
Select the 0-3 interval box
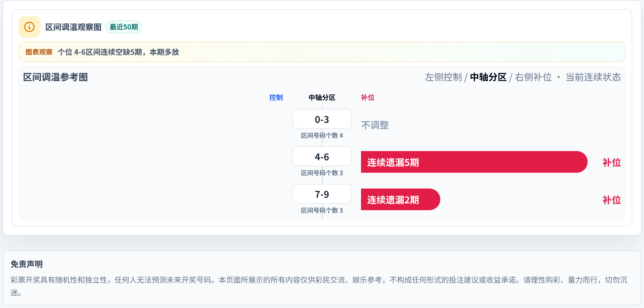pos(322,119)
